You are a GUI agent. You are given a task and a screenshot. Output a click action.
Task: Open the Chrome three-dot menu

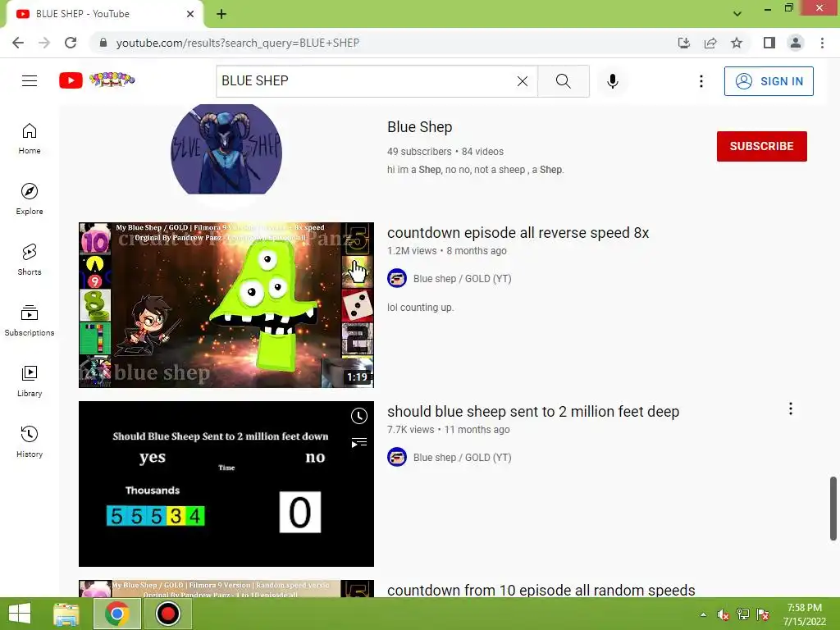click(x=822, y=43)
